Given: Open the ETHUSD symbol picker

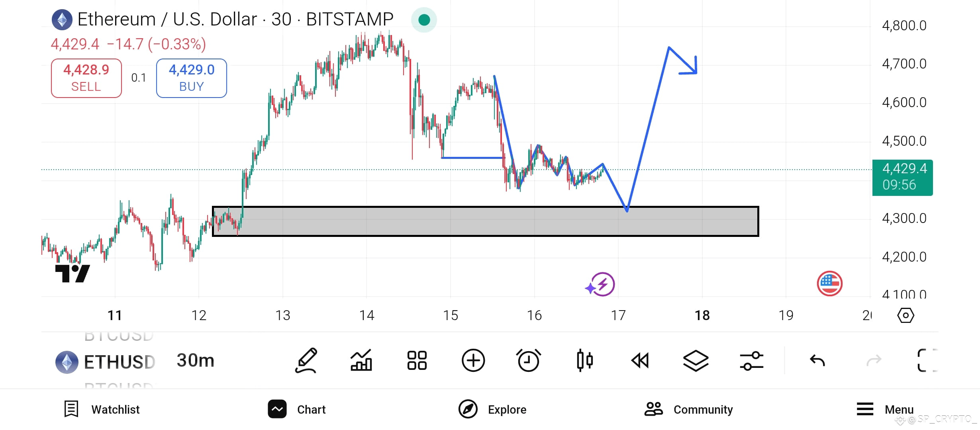Looking at the screenshot, I should [106, 362].
